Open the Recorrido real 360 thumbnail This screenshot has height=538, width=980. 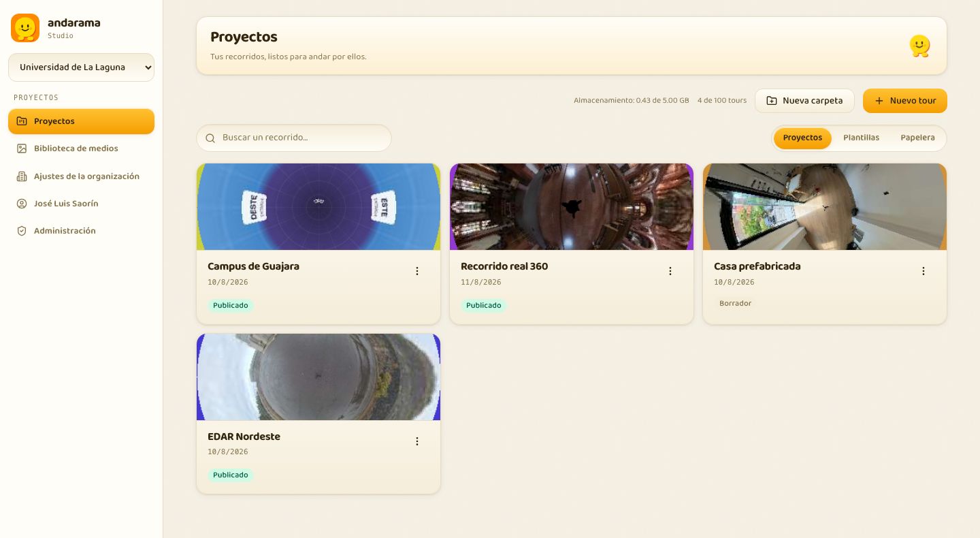[572, 206]
